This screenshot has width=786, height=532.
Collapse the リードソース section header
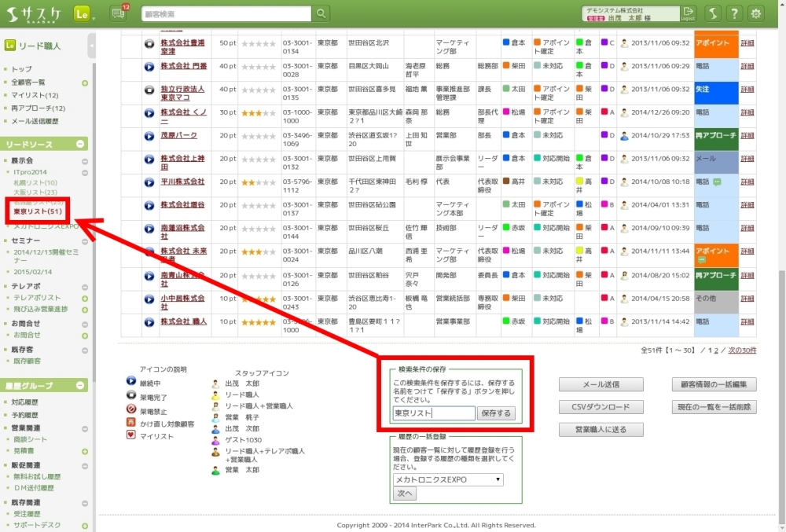coord(80,145)
